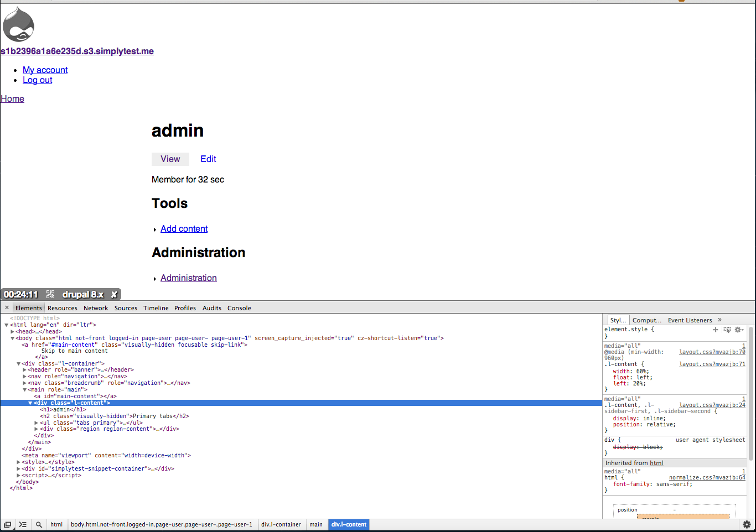
Task: Open the Administration menu link
Action: point(189,278)
